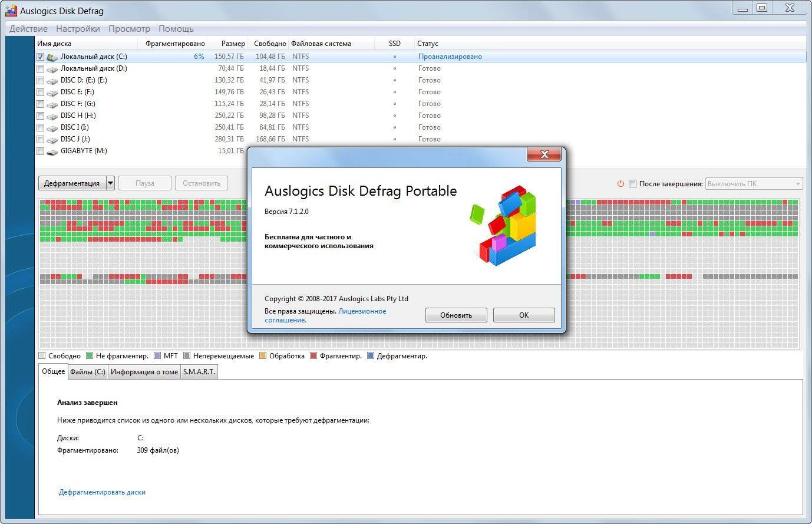Screen dimensions: 812x524
Task: Click the drive icon of DISC I (I:)
Action: click(x=52, y=128)
